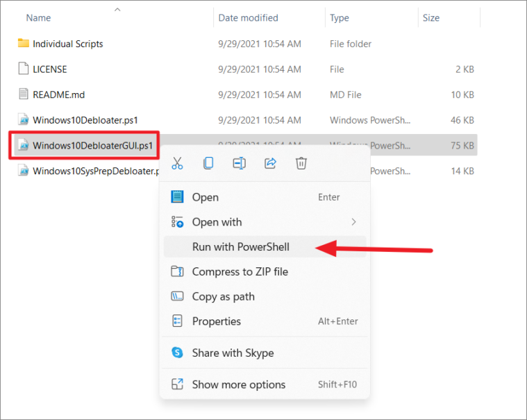Image resolution: width=527 pixels, height=420 pixels.
Task: Choose Share with Skype
Action: coord(265,353)
